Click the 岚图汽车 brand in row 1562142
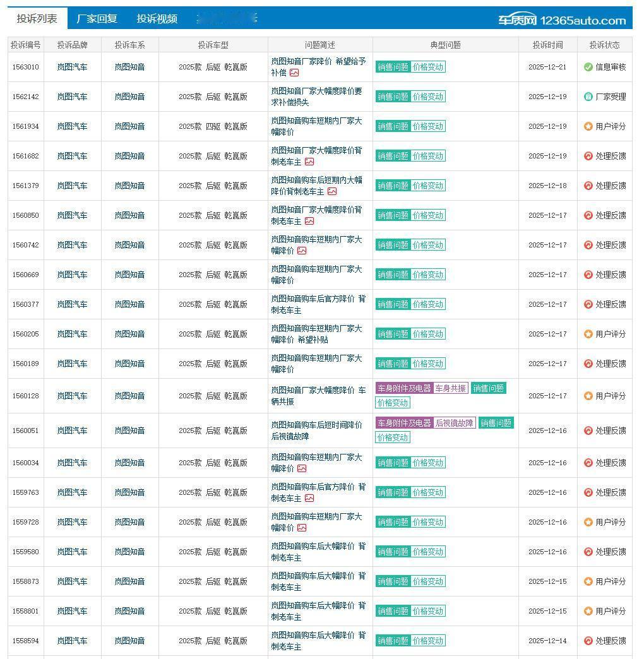The height and width of the screenshot is (659, 644). [x=73, y=97]
